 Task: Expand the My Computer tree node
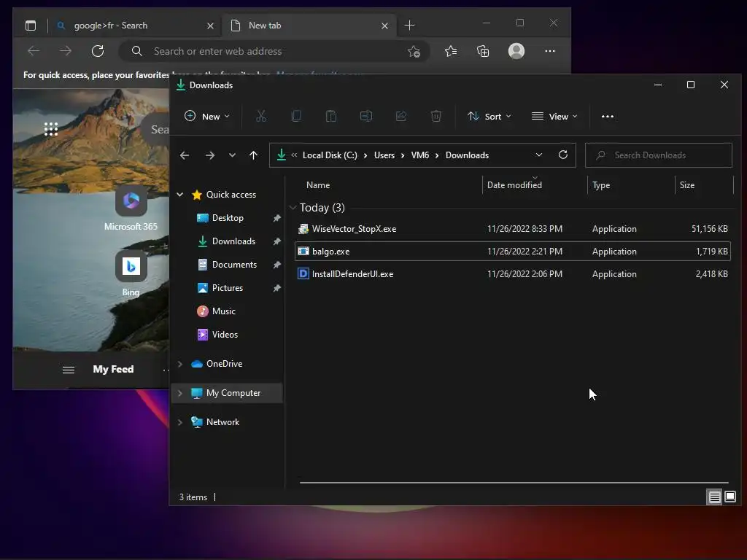180,393
